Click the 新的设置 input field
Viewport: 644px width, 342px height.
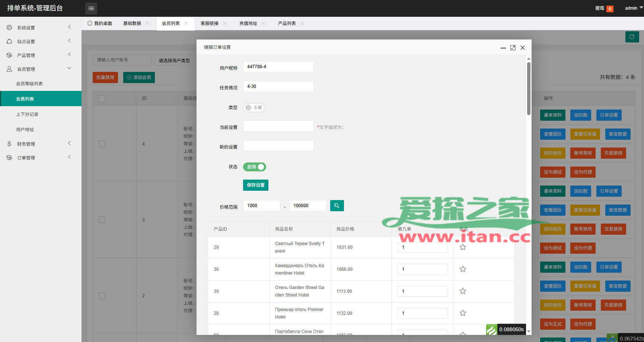(278, 146)
